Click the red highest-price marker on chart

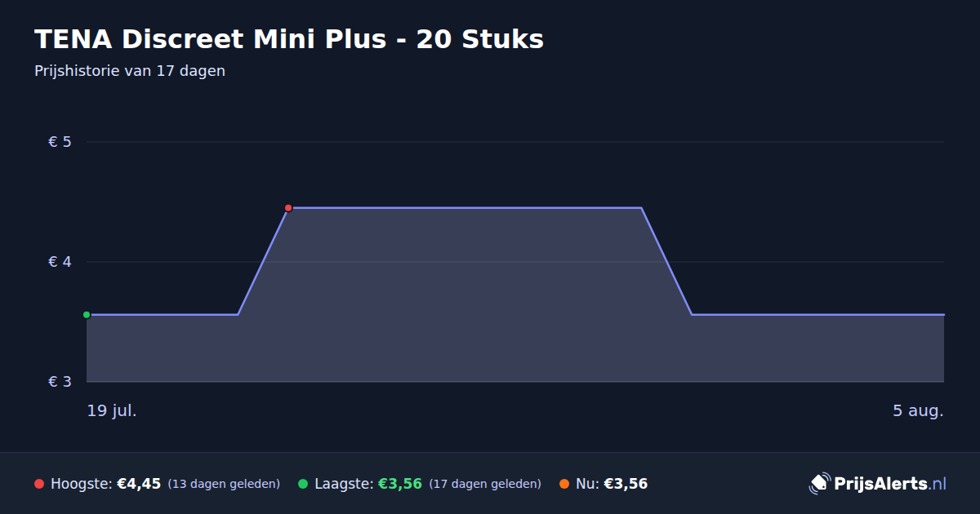click(288, 208)
